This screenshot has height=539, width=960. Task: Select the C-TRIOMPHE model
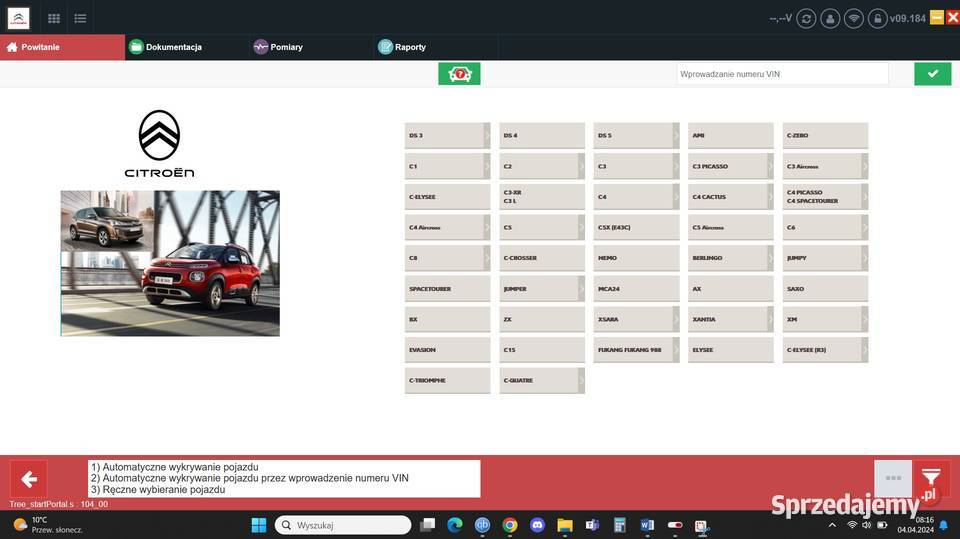click(x=448, y=380)
